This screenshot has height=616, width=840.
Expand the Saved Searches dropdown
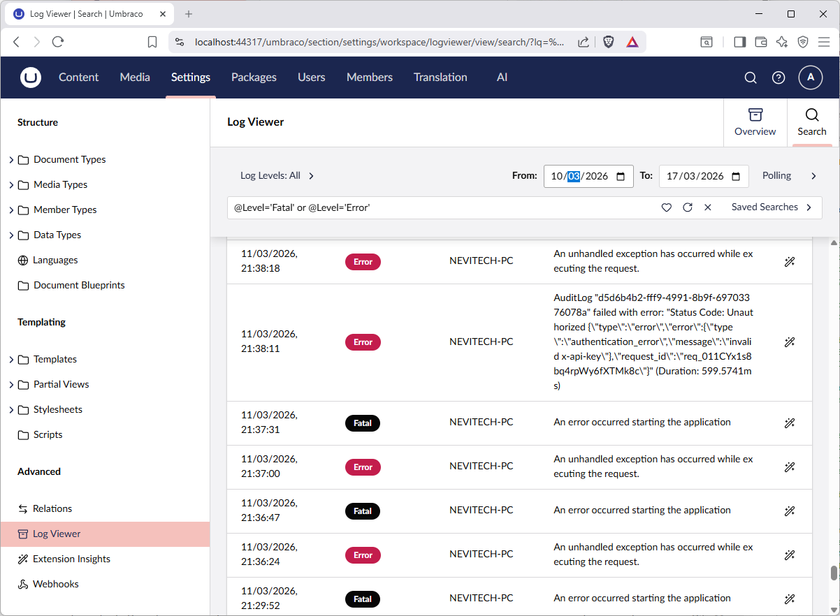pos(772,207)
